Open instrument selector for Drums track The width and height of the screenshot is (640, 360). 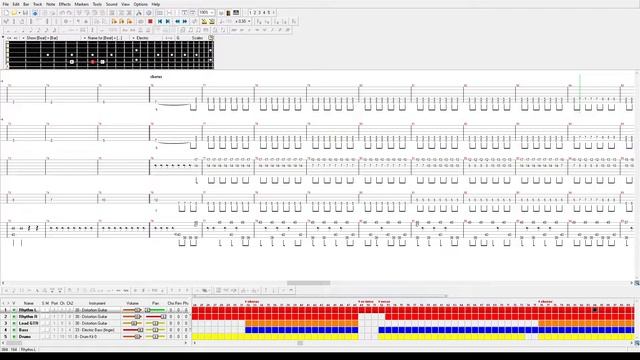coord(97,337)
